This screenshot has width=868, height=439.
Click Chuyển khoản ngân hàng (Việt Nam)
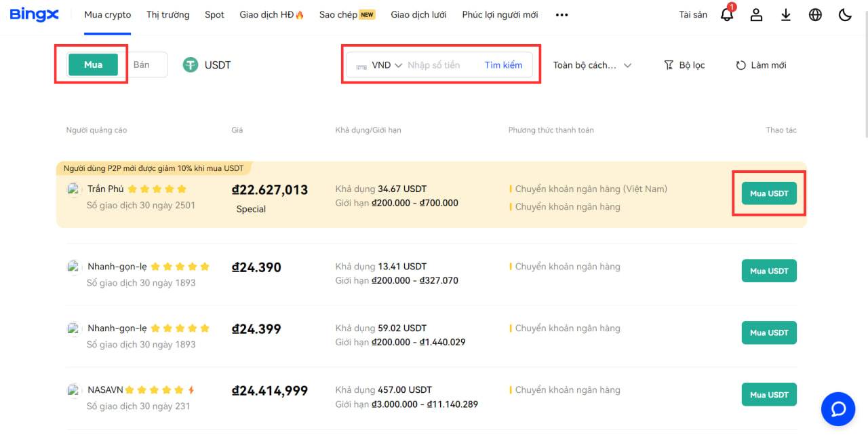coord(591,189)
